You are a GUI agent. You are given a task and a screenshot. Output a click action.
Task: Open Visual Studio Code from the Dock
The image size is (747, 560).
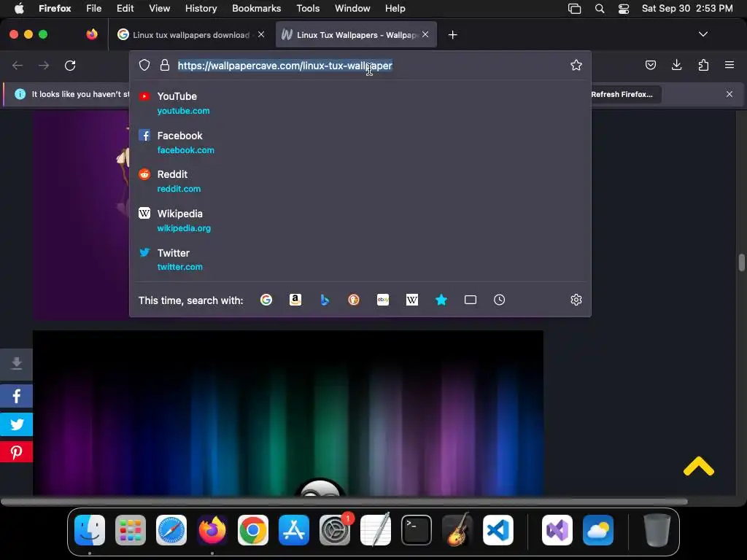498,530
